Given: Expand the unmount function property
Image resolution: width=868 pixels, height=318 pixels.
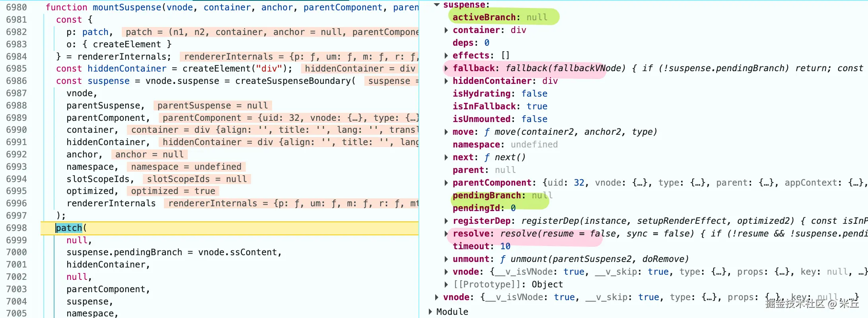Looking at the screenshot, I should (x=446, y=259).
